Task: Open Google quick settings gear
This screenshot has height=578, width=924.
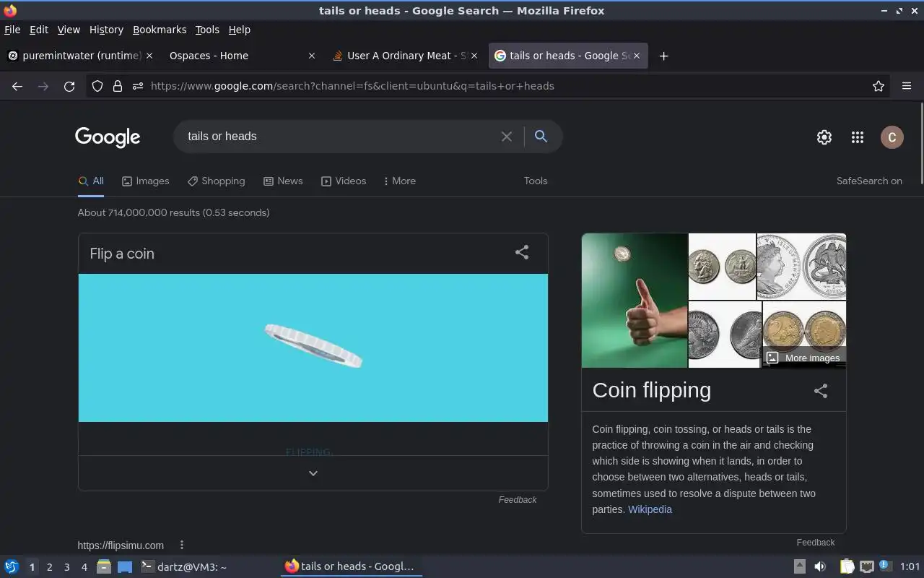Action: pos(824,137)
